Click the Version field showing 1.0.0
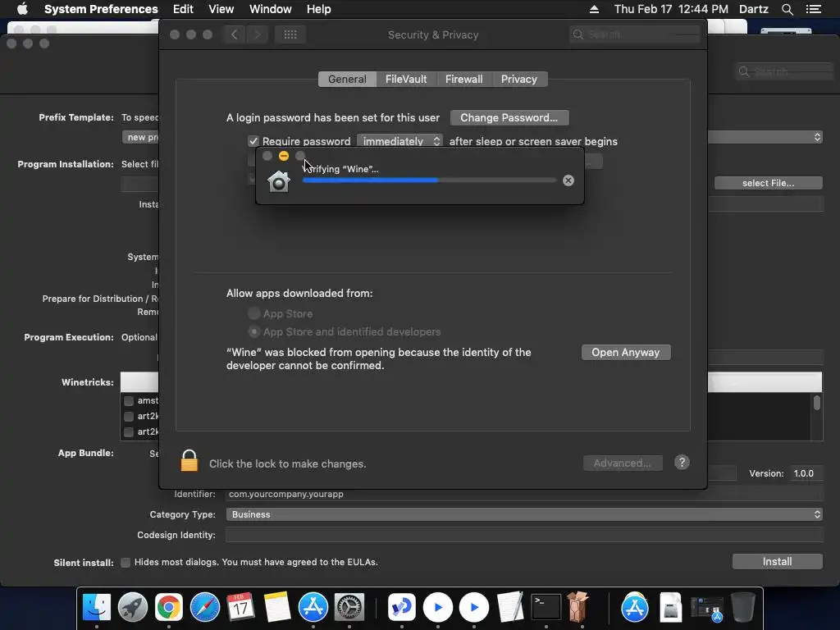Viewport: 840px width, 630px height. (806, 473)
